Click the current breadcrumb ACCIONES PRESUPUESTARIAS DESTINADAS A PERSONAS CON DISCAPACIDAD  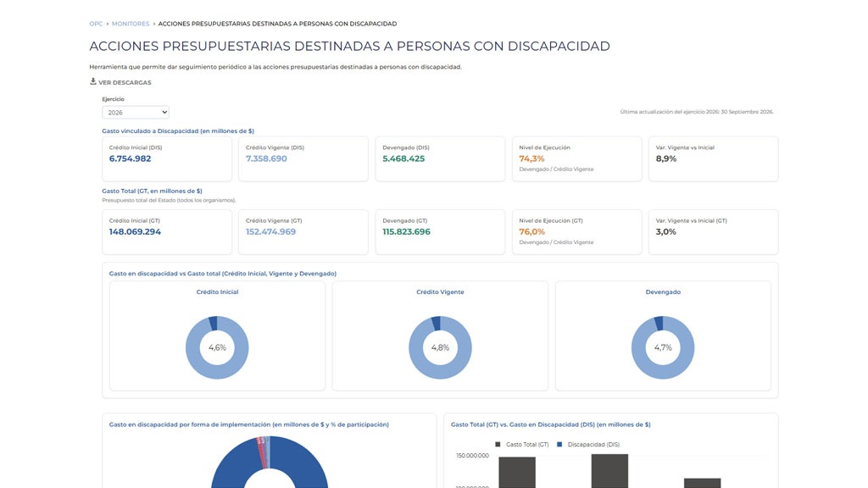click(x=277, y=24)
